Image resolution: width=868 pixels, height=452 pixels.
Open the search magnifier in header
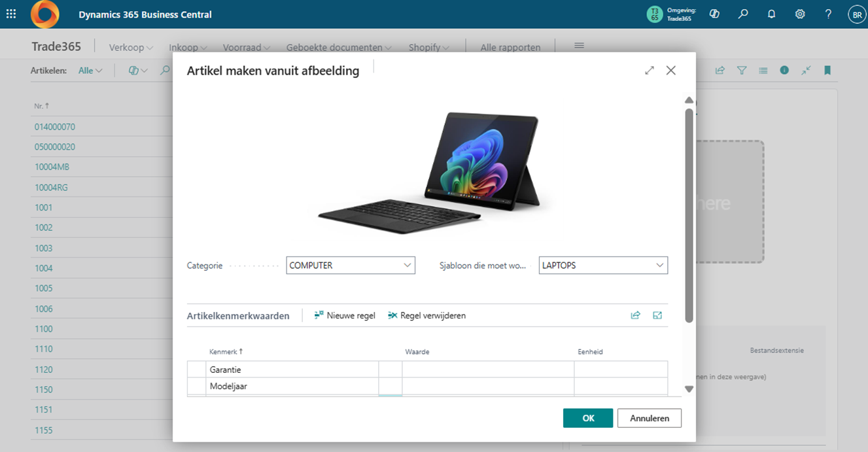click(743, 14)
